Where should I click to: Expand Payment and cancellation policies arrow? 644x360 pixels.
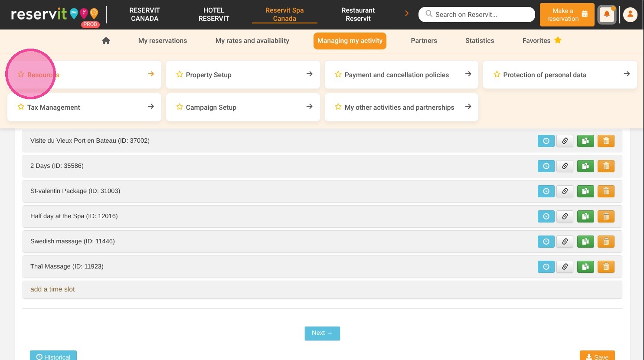pyautogui.click(x=468, y=74)
